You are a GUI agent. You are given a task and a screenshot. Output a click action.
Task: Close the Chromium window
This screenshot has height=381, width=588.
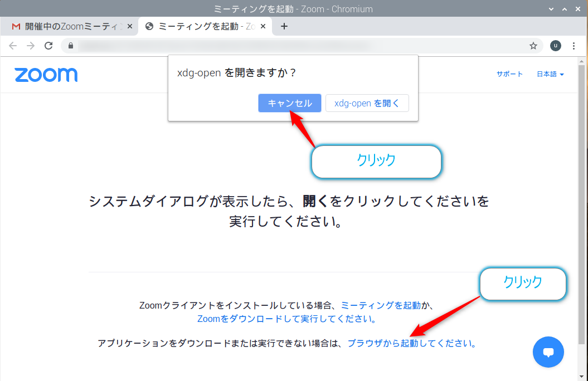578,9
